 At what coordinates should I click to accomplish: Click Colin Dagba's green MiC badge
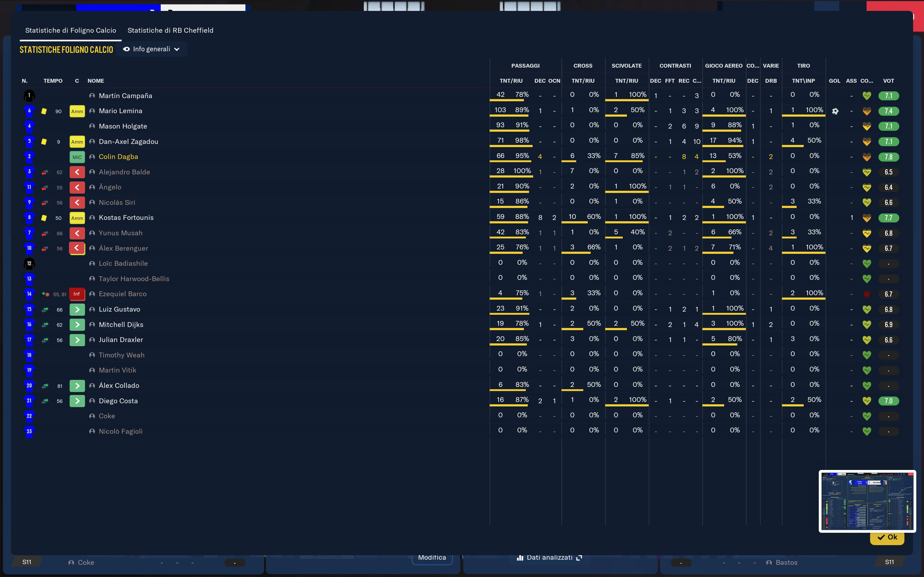(x=77, y=157)
